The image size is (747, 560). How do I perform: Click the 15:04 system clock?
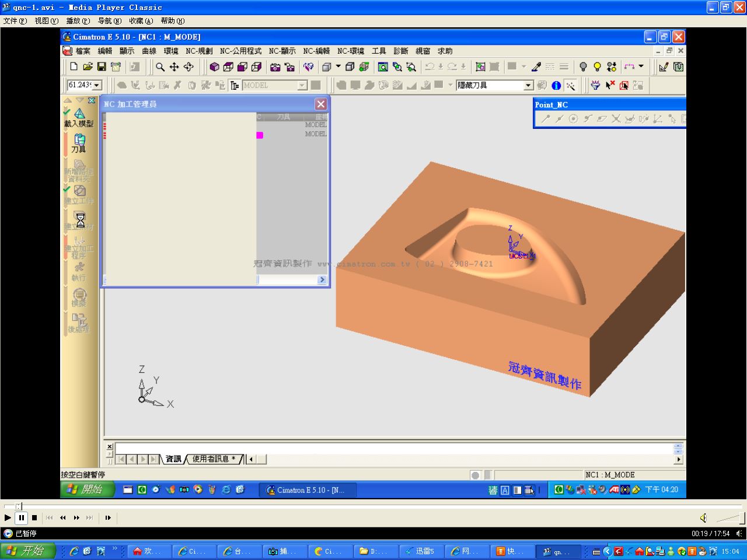pyautogui.click(x=730, y=551)
